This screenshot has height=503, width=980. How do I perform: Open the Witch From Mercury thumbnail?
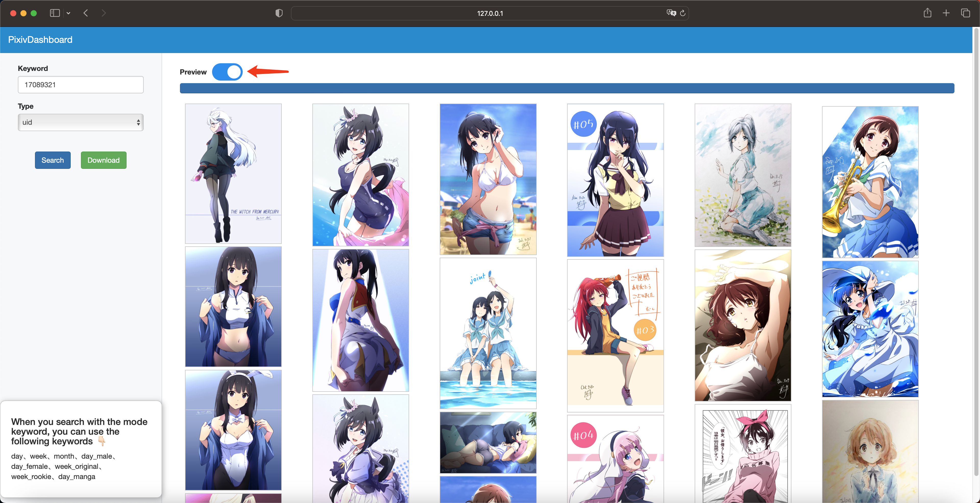click(233, 173)
